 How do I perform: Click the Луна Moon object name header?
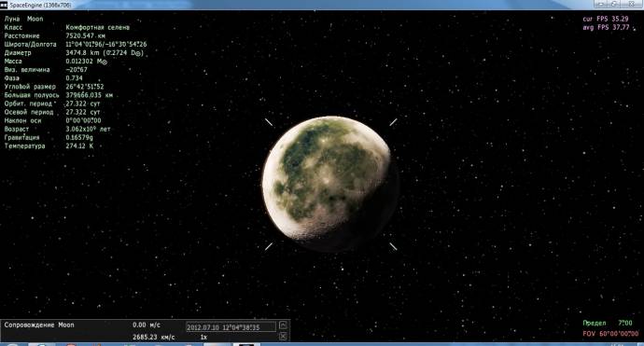click(24, 19)
